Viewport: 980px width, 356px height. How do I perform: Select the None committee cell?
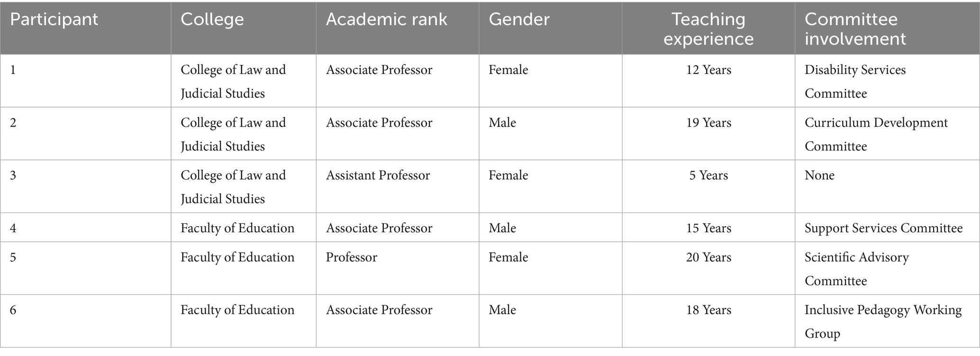click(x=819, y=175)
